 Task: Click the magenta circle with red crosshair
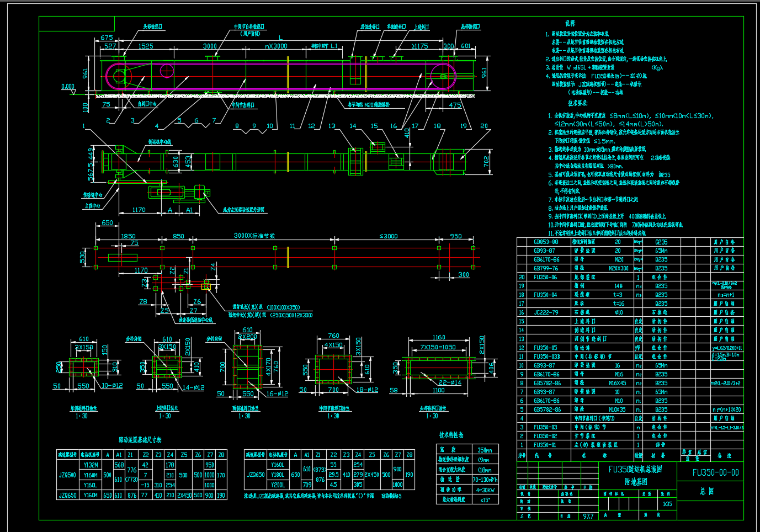[167, 71]
